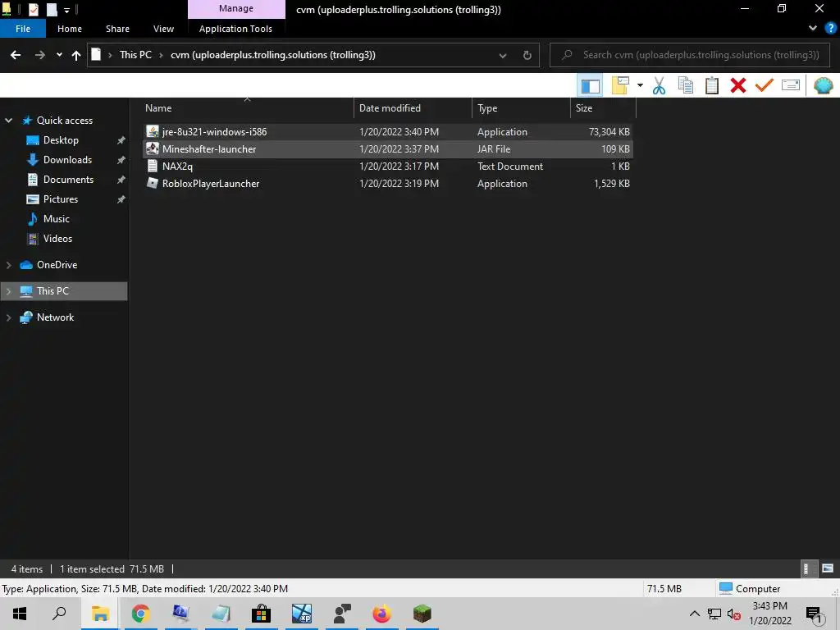Viewport: 840px width, 630px height.
Task: Open taskbar Search magnifier
Action: click(x=59, y=614)
